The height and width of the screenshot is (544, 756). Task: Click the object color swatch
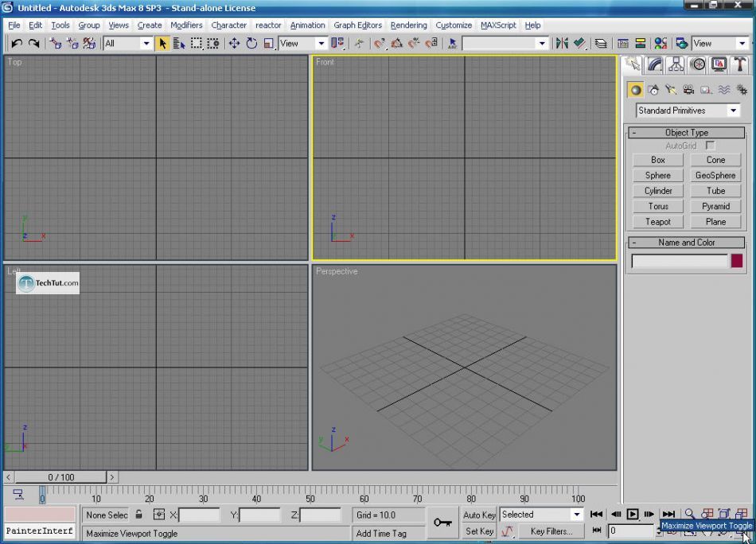pos(737,261)
